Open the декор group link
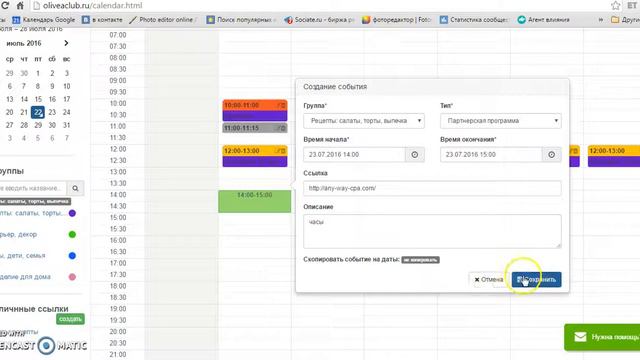This screenshot has width=640, height=360. [x=18, y=234]
